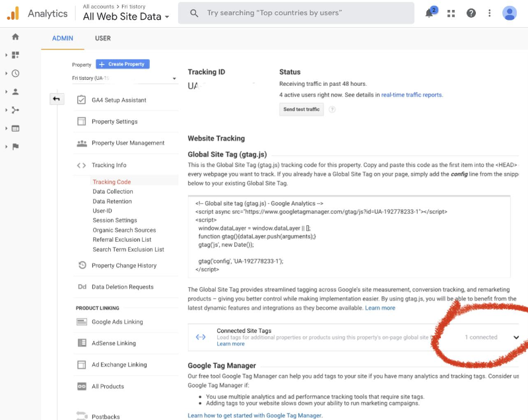528x420 pixels.
Task: Expand Connected Site Tags chevron
Action: pyautogui.click(x=516, y=337)
